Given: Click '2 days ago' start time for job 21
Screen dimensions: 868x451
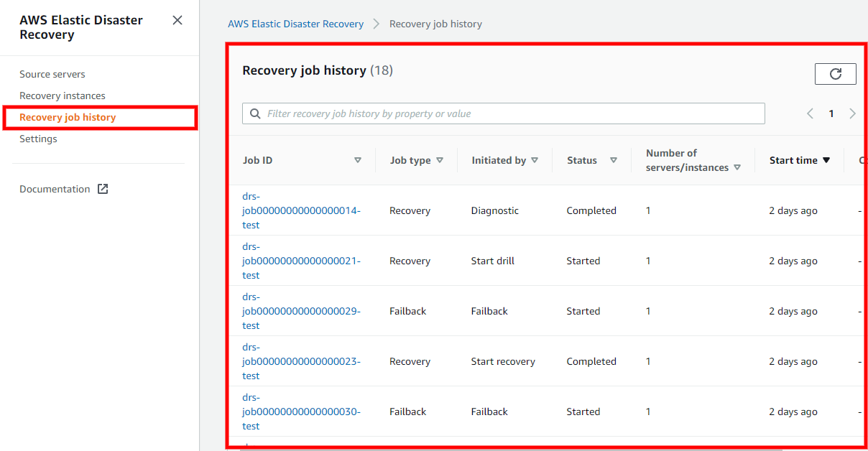Looking at the screenshot, I should [793, 261].
